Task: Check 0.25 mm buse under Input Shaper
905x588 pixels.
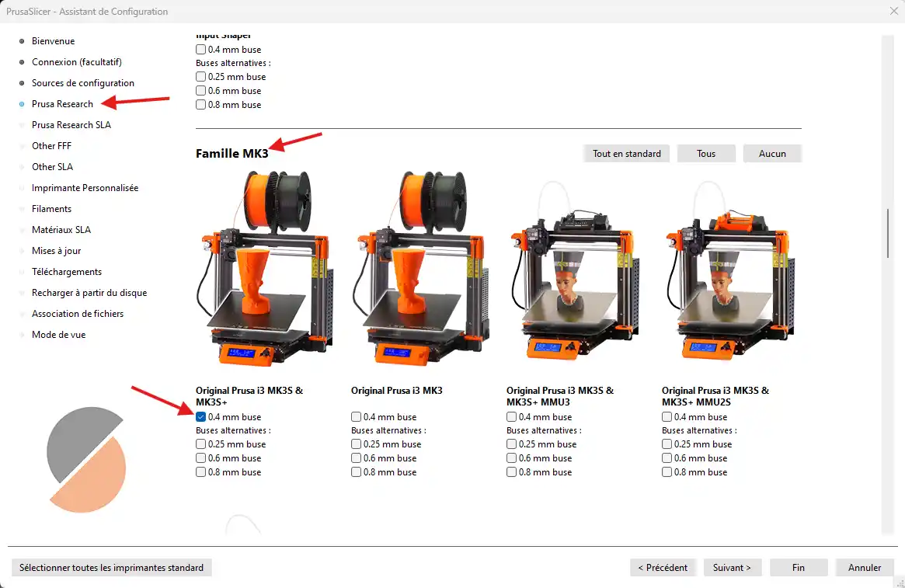Action: [201, 77]
